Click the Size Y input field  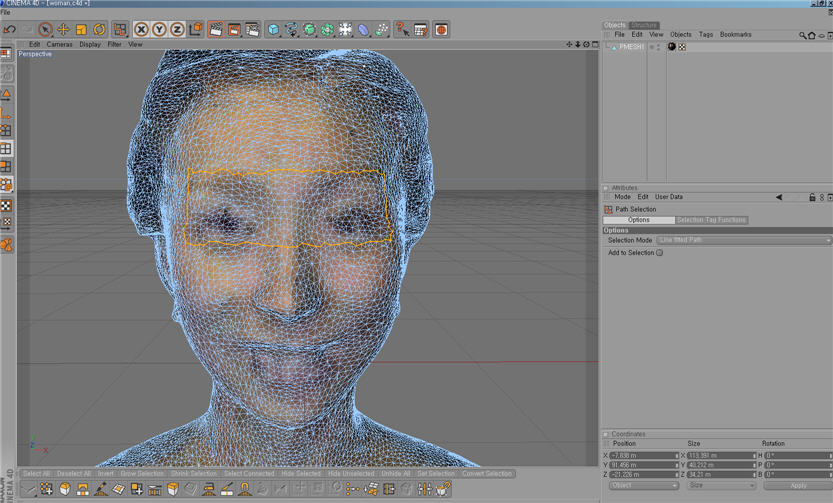721,465
